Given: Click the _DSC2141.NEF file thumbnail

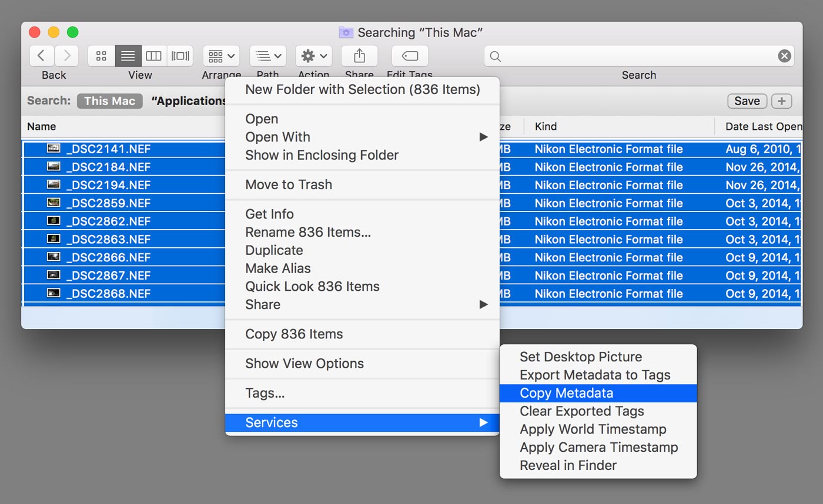Looking at the screenshot, I should 53,149.
